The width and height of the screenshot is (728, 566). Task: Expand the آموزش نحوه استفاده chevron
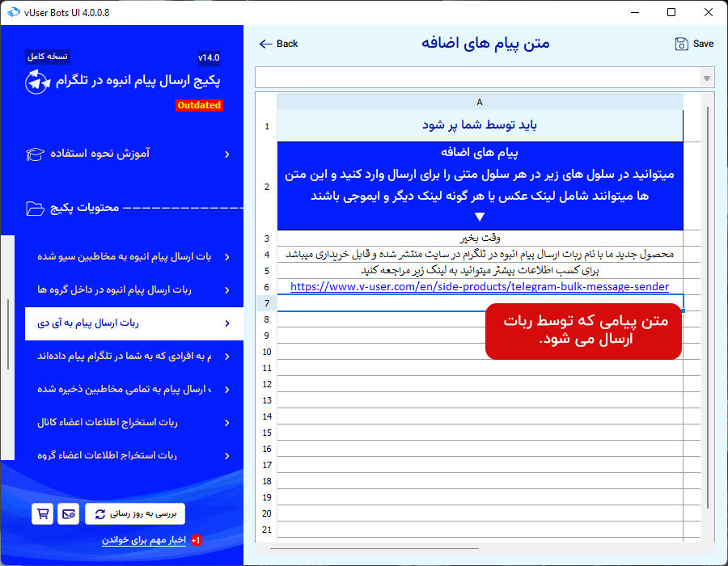click(227, 154)
